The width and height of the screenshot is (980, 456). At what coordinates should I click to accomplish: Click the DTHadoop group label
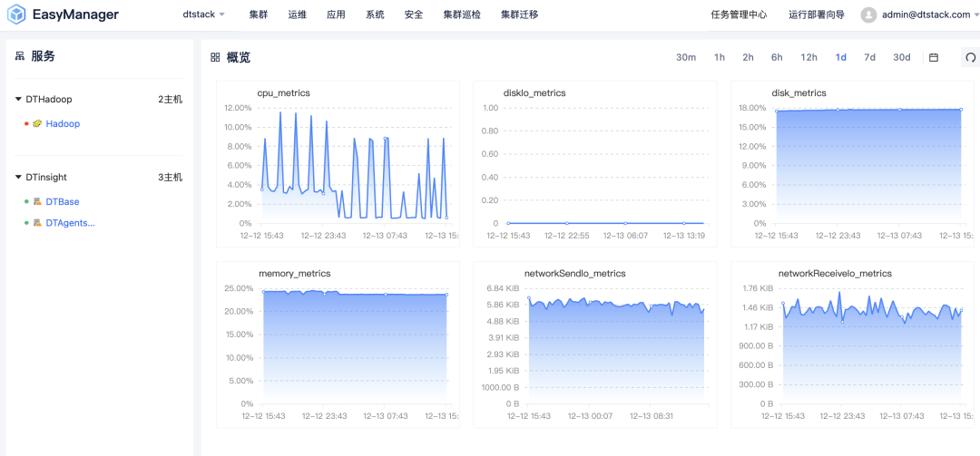coord(49,100)
